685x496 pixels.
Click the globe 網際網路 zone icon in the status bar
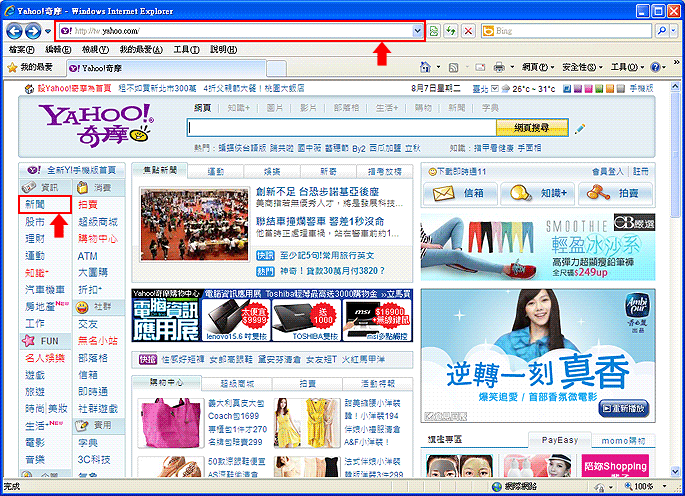pos(496,486)
